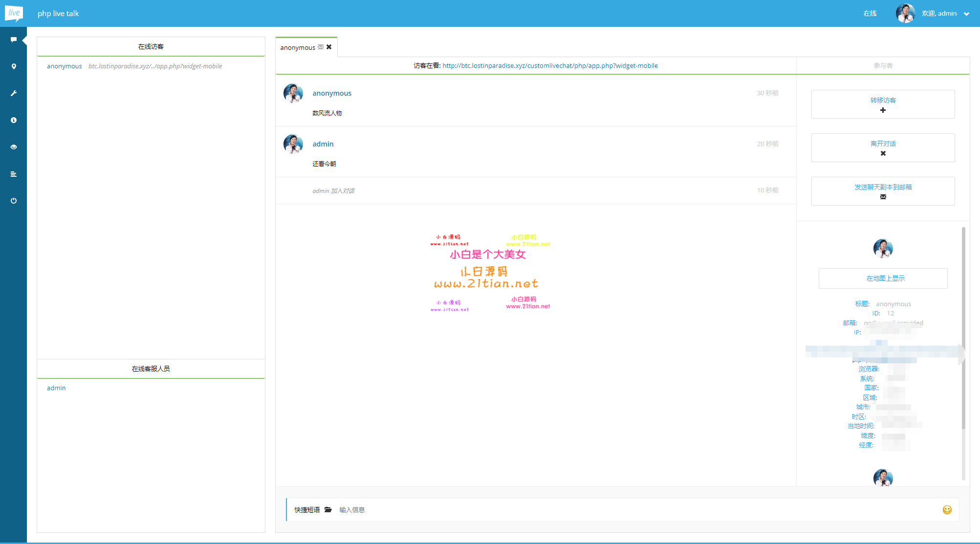
Task: Expand the admin welcome dropdown arrow
Action: point(966,14)
